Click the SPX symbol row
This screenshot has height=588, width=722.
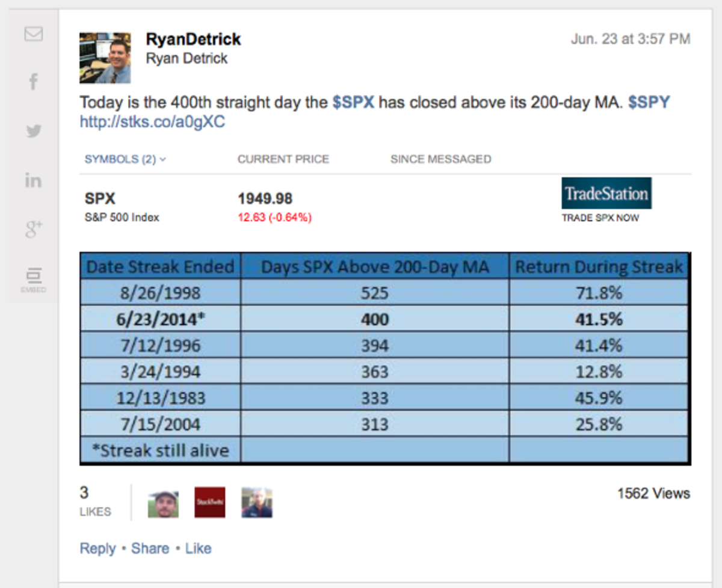point(100,199)
